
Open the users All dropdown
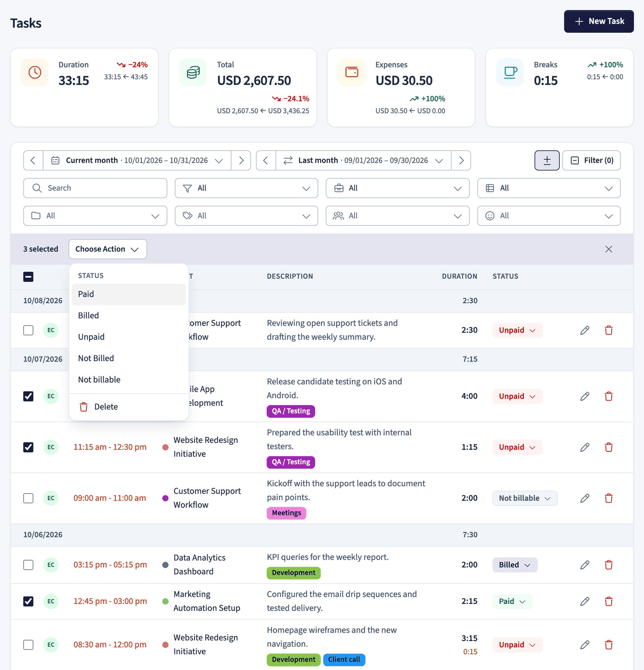(398, 216)
